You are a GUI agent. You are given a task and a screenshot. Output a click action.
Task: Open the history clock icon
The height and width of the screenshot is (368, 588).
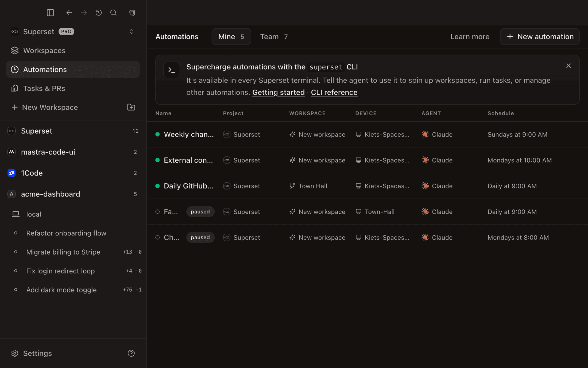tap(99, 13)
